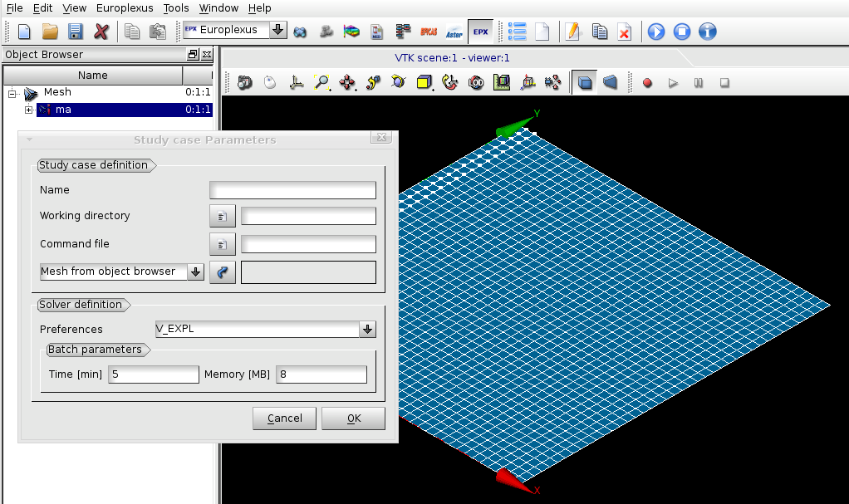Select the zoom magnifier tool
Image resolution: width=849 pixels, height=504 pixels.
pos(321,82)
